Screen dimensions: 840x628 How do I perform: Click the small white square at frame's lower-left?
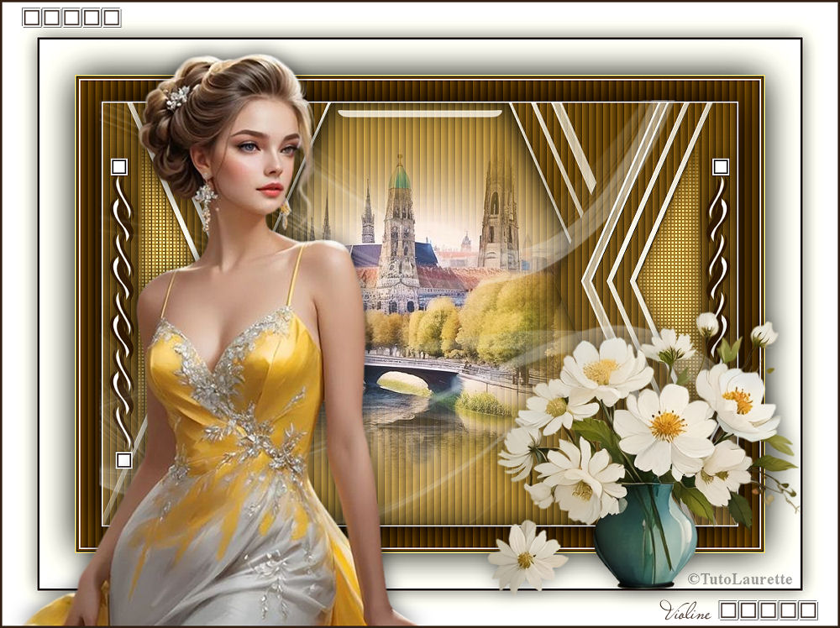123,459
